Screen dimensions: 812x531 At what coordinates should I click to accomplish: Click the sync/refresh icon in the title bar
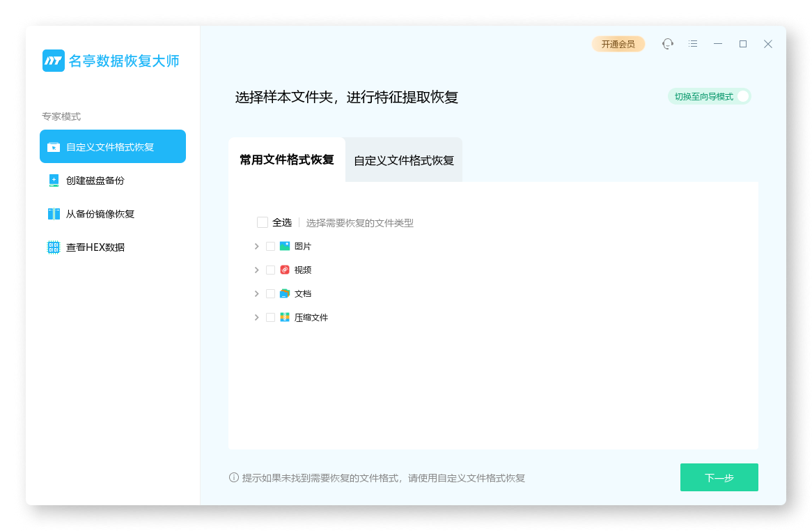[x=668, y=43]
